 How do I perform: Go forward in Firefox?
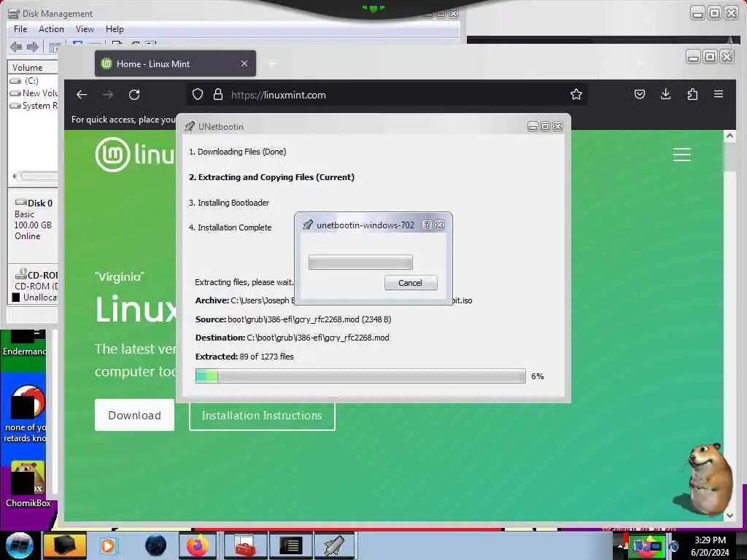(x=108, y=95)
